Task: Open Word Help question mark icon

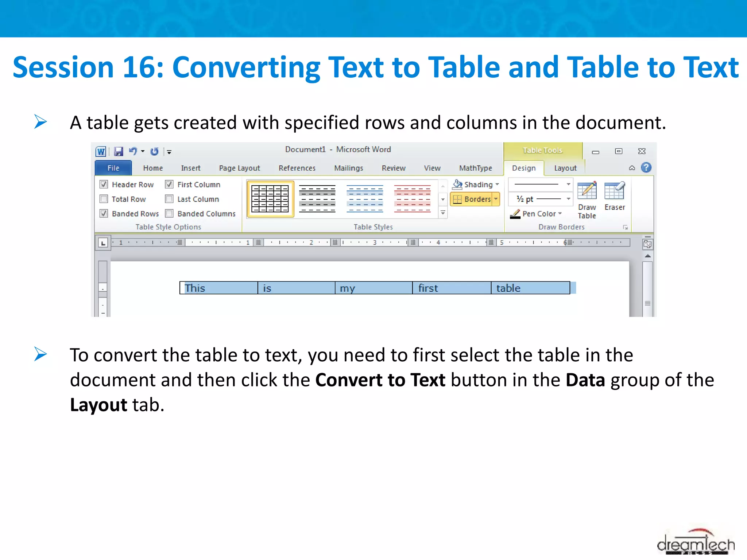Action: tap(646, 168)
